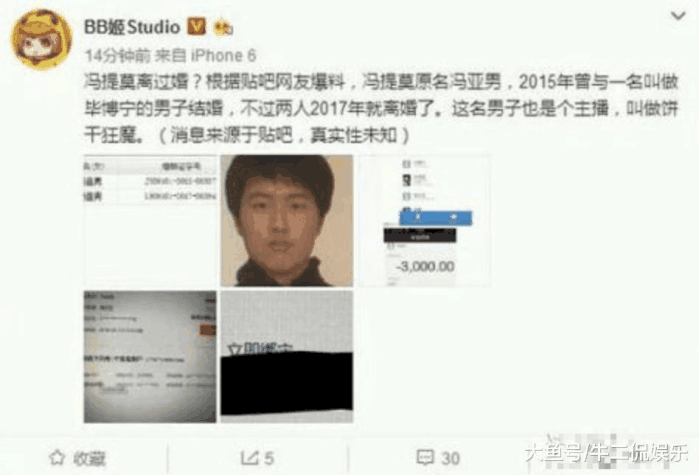
Task: Open the certificate number table thumbnail
Action: [x=150, y=221]
